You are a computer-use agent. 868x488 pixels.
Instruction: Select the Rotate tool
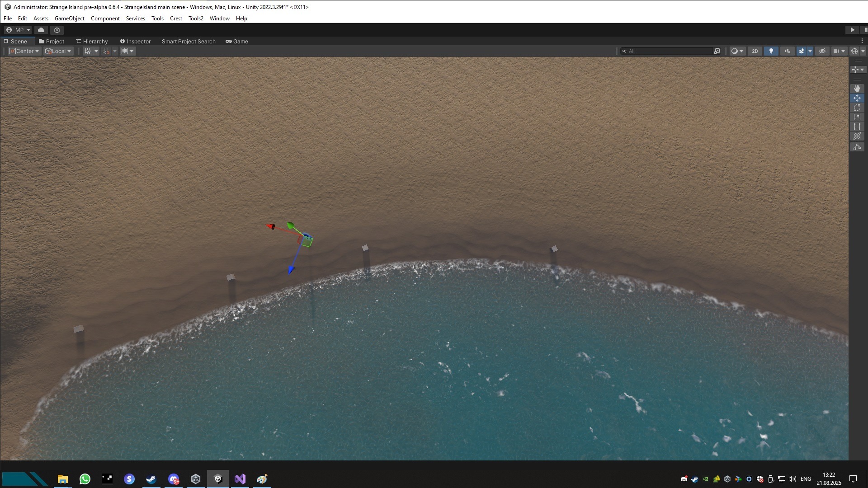coord(857,108)
